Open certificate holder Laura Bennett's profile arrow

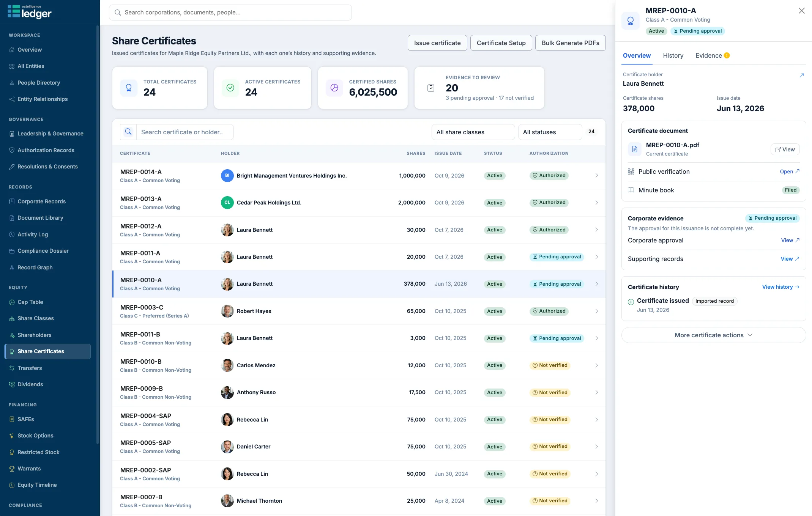click(802, 76)
